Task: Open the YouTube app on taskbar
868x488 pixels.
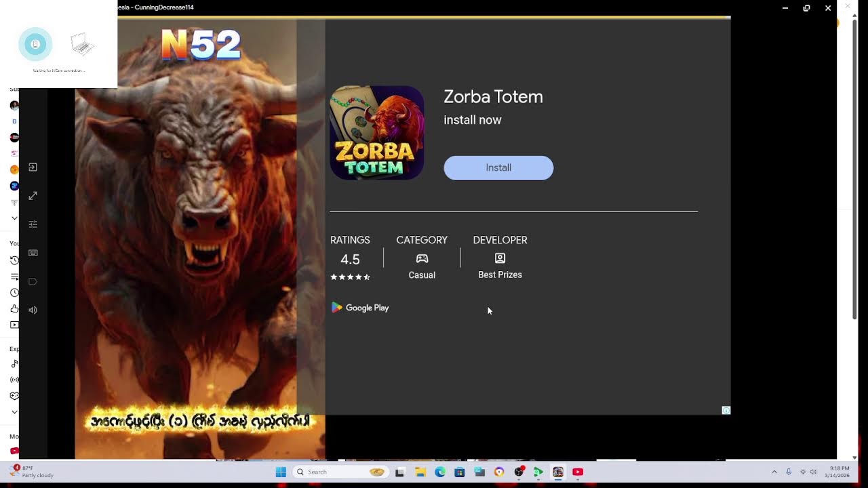Action: pyautogui.click(x=578, y=472)
